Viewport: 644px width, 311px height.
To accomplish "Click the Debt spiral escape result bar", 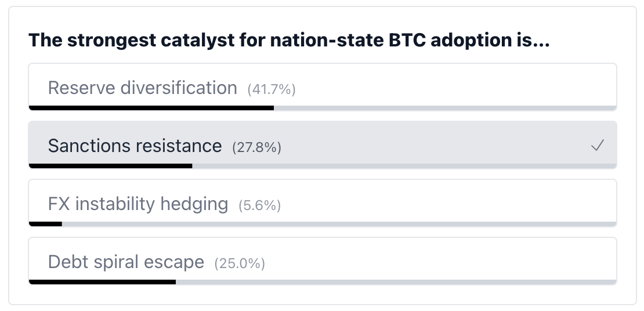I will click(x=102, y=282).
